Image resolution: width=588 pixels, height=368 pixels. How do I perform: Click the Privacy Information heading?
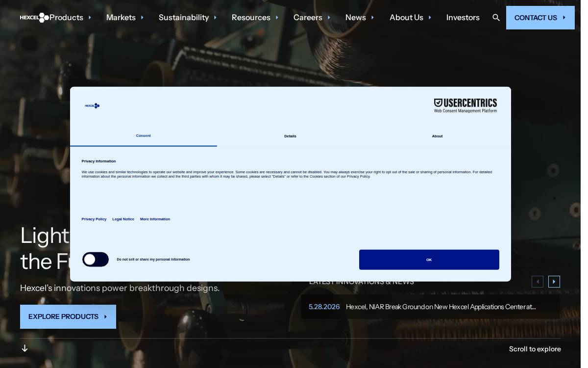98,161
